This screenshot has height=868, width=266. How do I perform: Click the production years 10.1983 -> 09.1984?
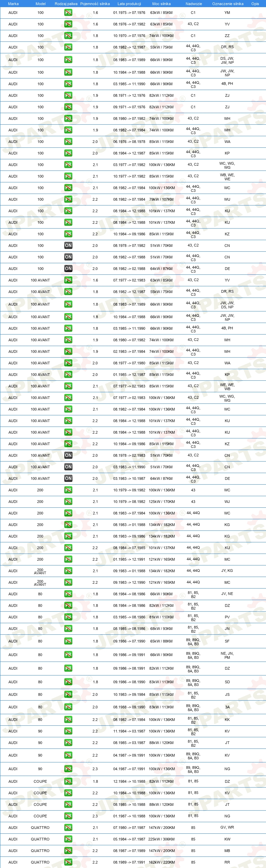(x=129, y=694)
